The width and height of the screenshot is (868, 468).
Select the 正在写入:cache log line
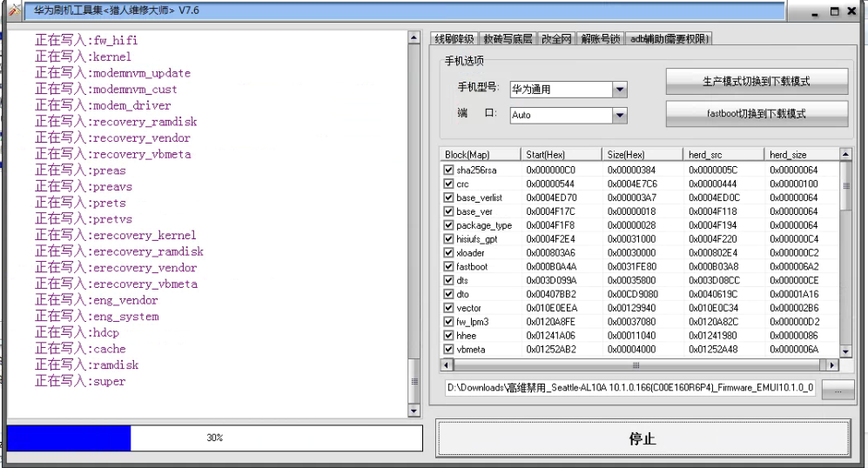pyautogui.click(x=80, y=349)
